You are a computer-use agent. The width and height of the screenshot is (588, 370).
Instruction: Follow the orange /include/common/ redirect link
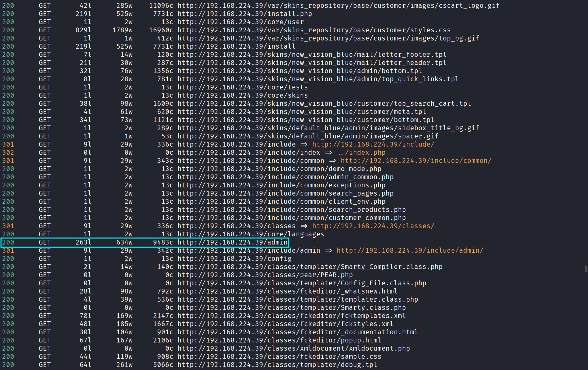(x=416, y=161)
